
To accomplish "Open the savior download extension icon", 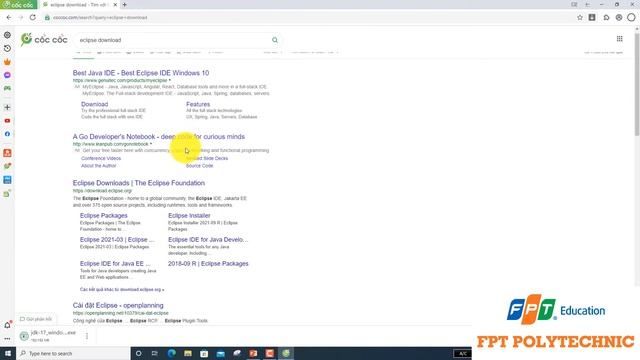I will [592, 18].
